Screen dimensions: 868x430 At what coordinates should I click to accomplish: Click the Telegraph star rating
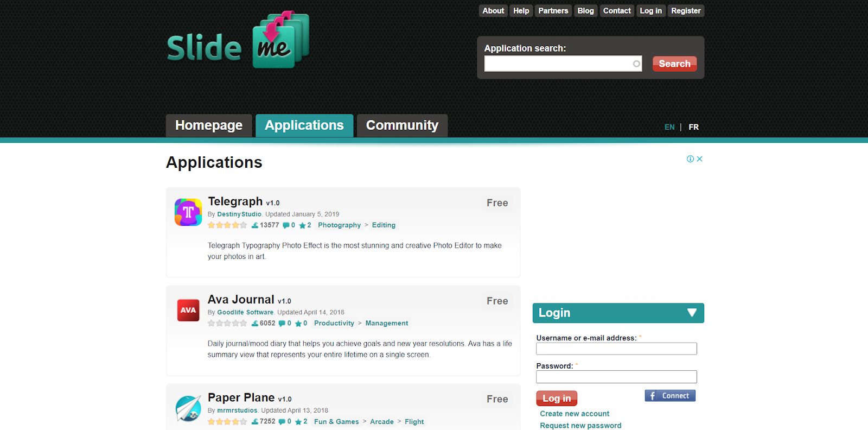coord(227,225)
